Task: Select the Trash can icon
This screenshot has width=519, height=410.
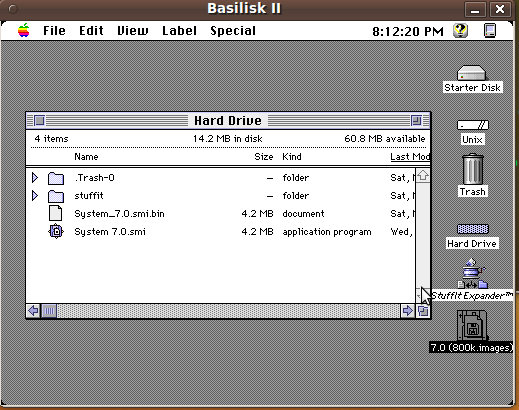Action: point(473,169)
